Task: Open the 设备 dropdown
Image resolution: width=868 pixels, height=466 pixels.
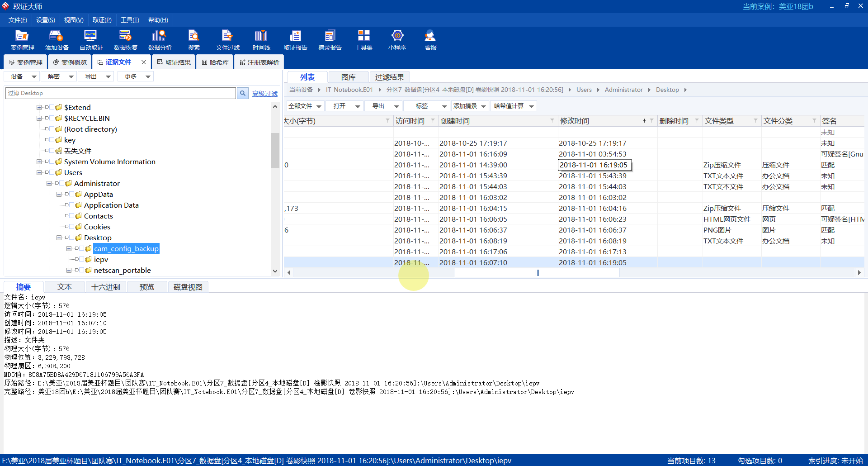Action: coord(22,76)
